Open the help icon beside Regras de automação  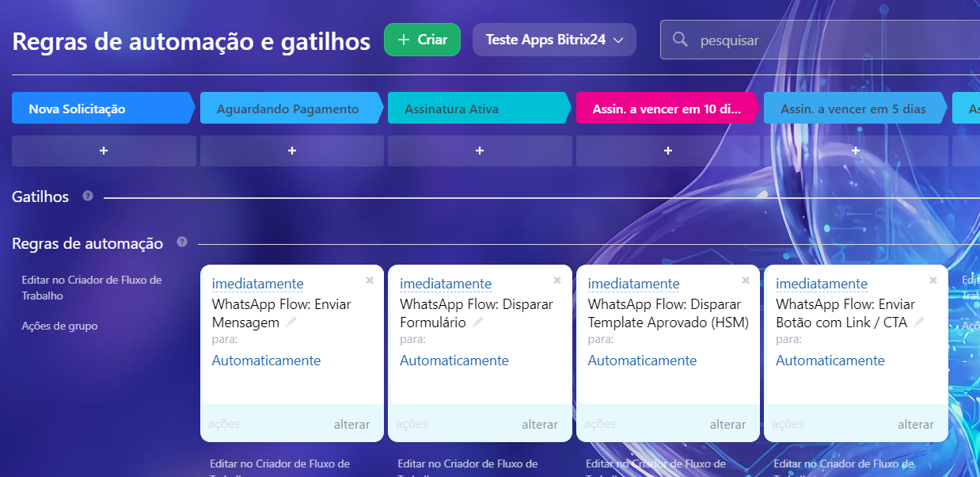coord(182,242)
